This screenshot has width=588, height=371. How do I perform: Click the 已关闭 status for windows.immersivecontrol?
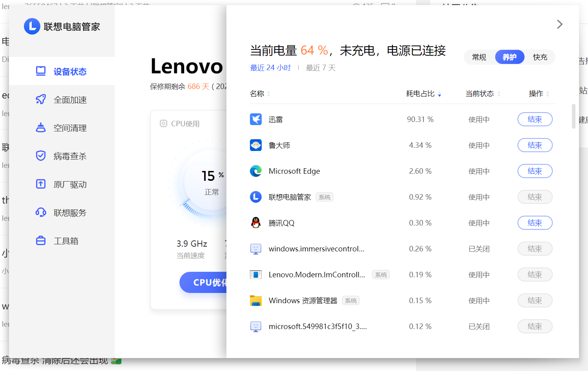(479, 249)
